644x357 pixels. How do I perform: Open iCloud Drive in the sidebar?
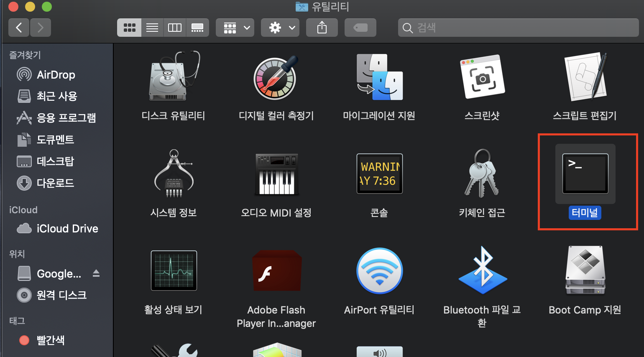[x=57, y=229]
